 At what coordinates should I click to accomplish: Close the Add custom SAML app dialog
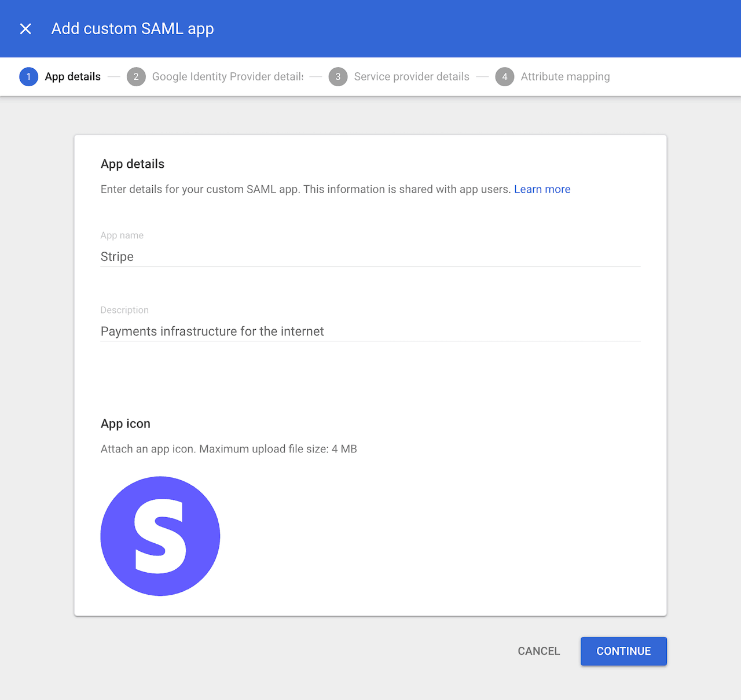25,29
